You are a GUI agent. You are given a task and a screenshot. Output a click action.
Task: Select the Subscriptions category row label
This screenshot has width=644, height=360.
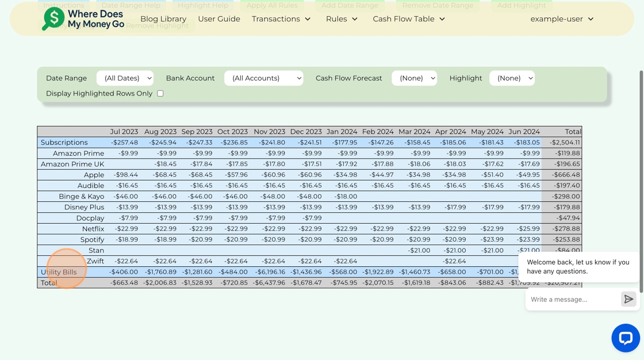(x=64, y=143)
